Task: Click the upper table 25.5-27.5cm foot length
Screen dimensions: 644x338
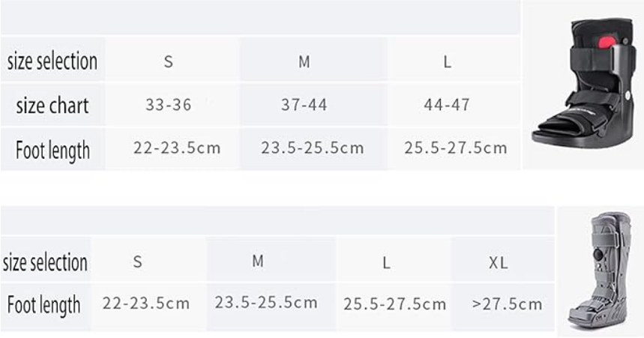Action: (456, 148)
